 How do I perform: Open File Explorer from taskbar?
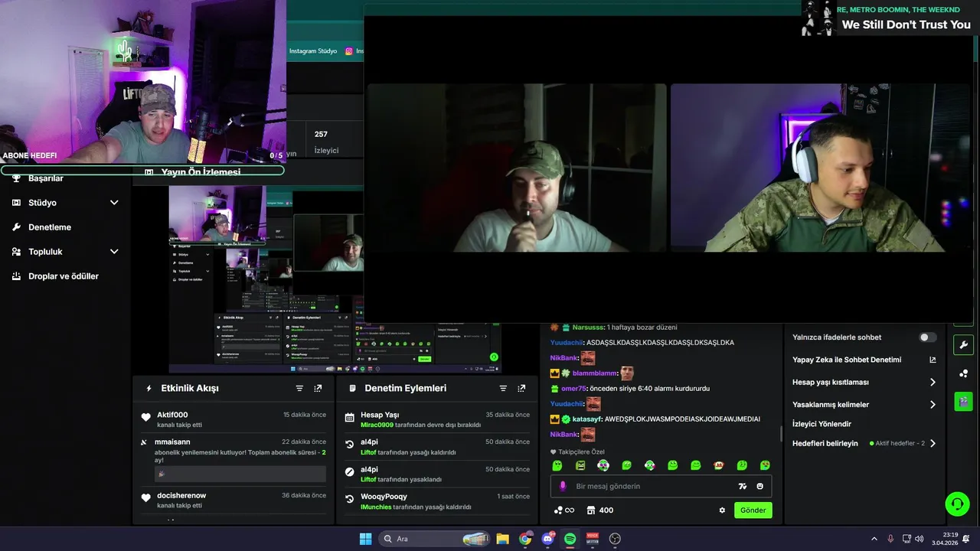502,539
